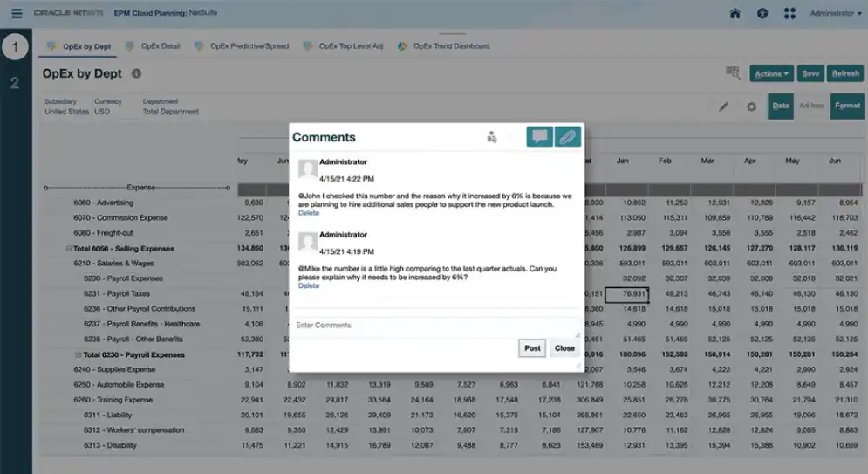This screenshot has width=868, height=474.
Task: Open the hamburger navigator menu
Action: click(x=17, y=13)
